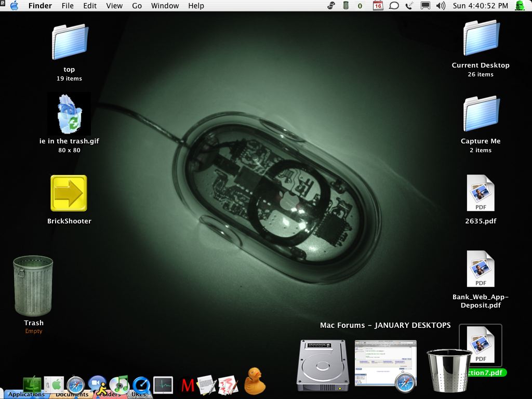Select the 'ie in the trash.gif' file
Image resolution: width=532 pixels, height=399 pixels.
click(69, 114)
